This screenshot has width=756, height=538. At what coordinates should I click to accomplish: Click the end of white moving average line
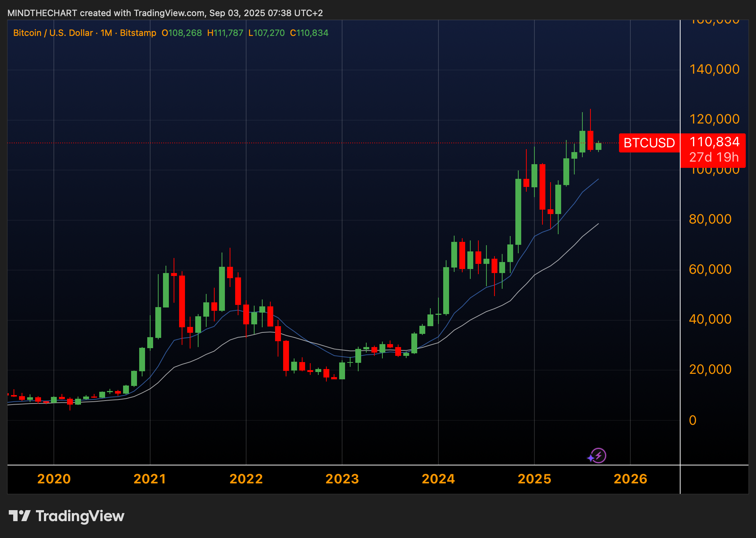click(x=598, y=224)
